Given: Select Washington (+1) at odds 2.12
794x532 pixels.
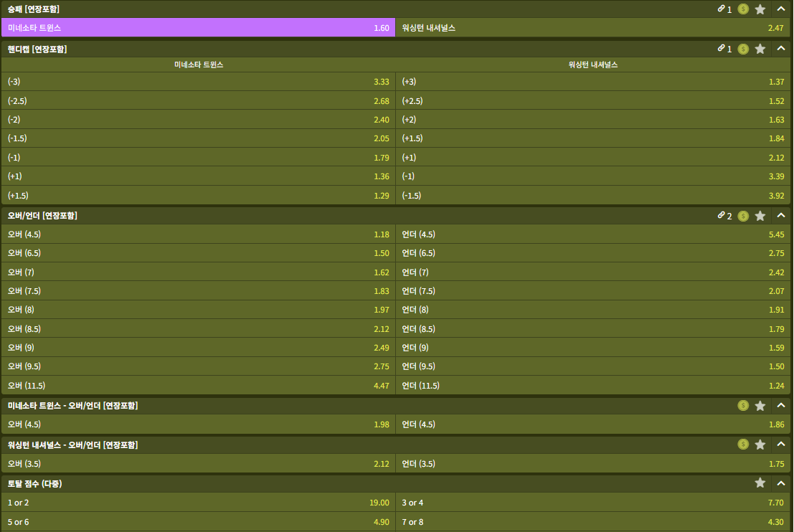Looking at the screenshot, I should pyautogui.click(x=593, y=158).
